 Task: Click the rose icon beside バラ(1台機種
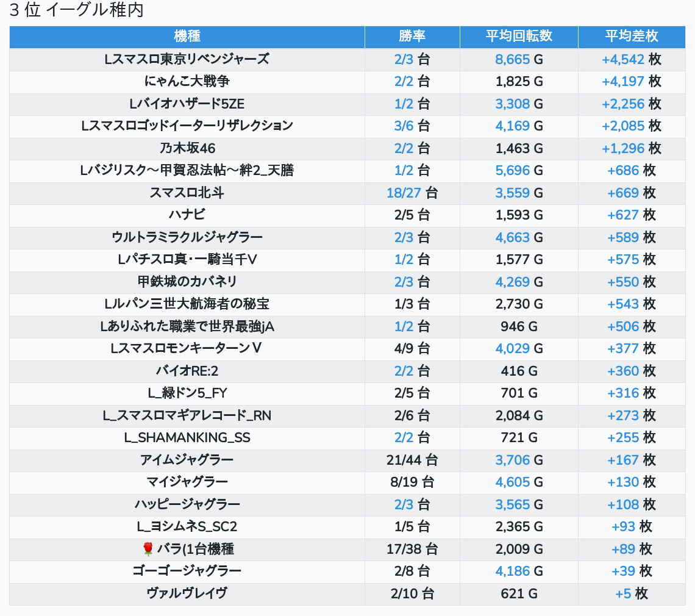click(x=148, y=550)
